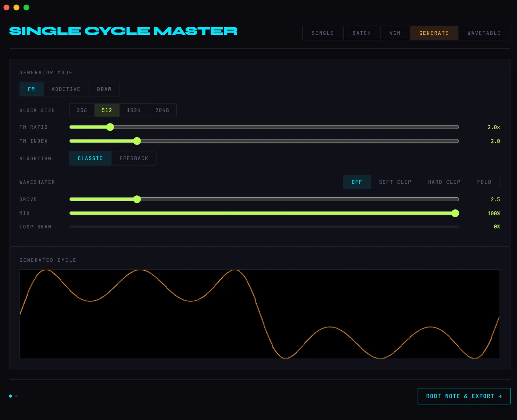Click the FM Ratio slider handle

click(110, 127)
